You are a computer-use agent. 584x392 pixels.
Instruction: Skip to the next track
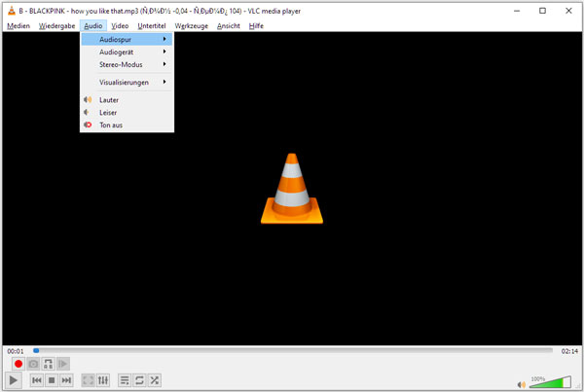click(x=66, y=380)
